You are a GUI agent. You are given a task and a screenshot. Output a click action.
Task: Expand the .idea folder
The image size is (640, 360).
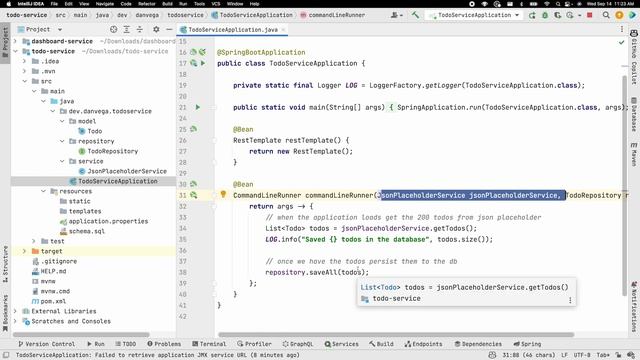(x=25, y=61)
